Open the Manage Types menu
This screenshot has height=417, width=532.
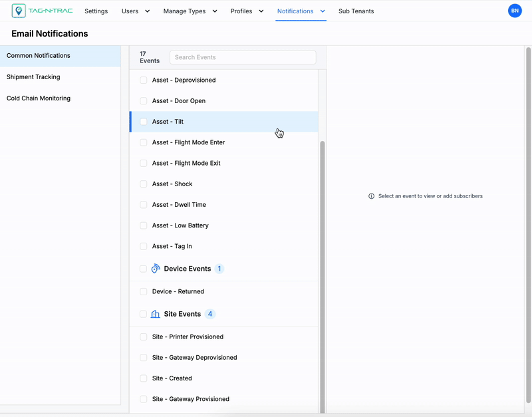click(x=184, y=11)
